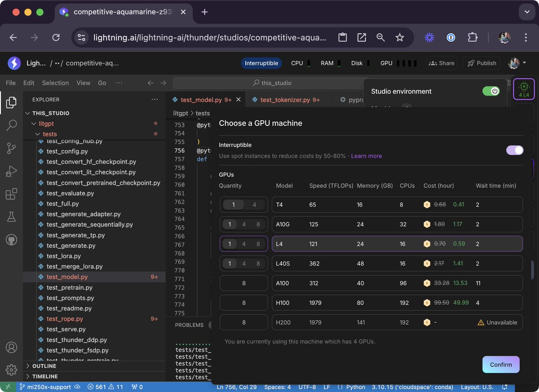Image resolution: width=539 pixels, height=392 pixels.
Task: Click the Share button
Action: [442, 63]
